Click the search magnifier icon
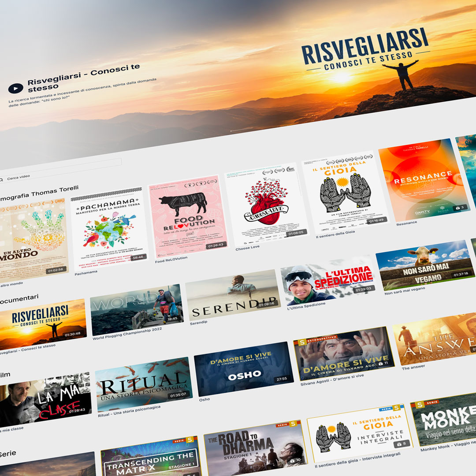This screenshot has width=476, height=476. (1, 180)
